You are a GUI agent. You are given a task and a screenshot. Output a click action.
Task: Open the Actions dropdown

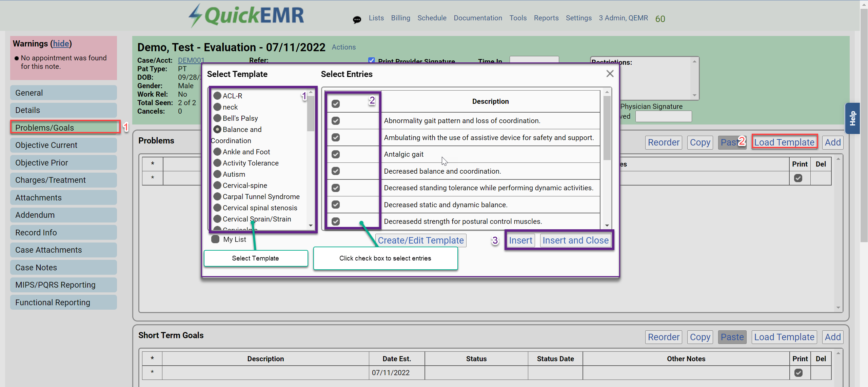[343, 47]
